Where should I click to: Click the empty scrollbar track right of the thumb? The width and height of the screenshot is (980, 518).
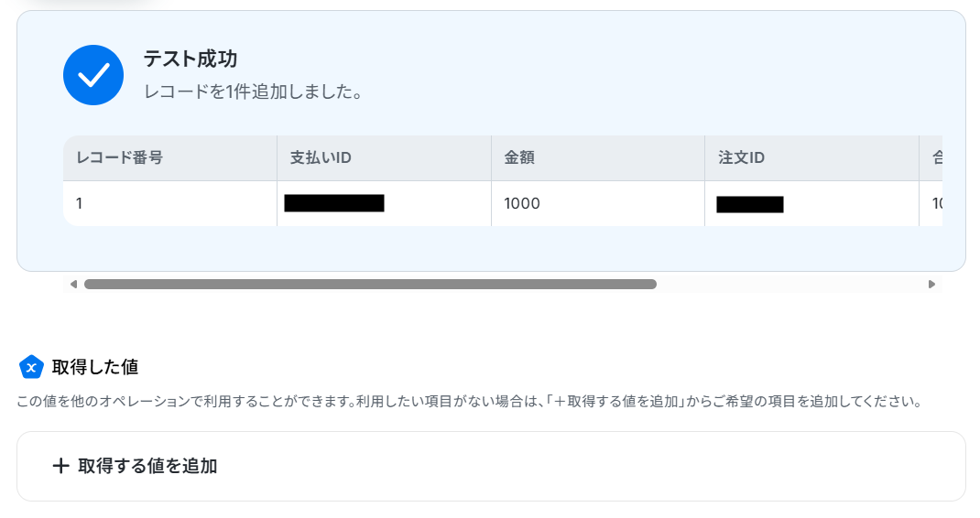790,285
